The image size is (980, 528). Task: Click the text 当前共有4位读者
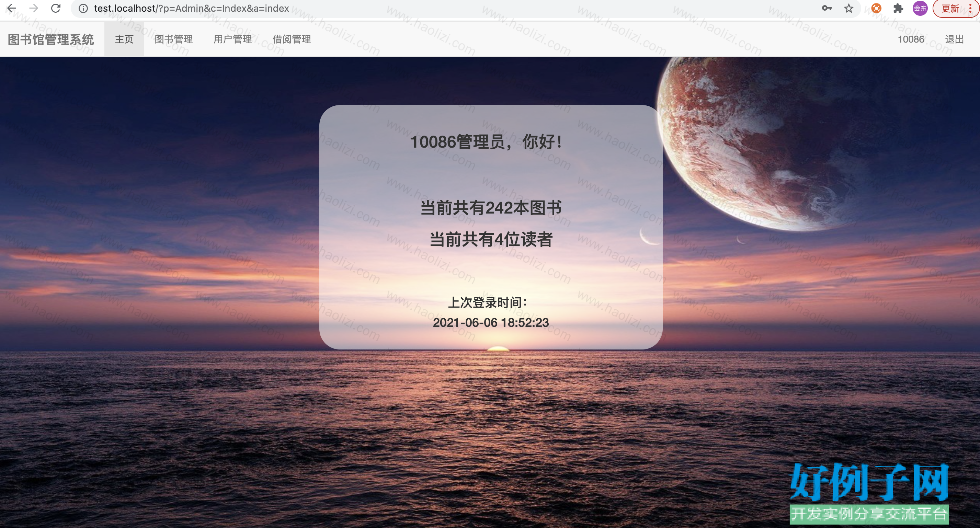click(x=491, y=239)
